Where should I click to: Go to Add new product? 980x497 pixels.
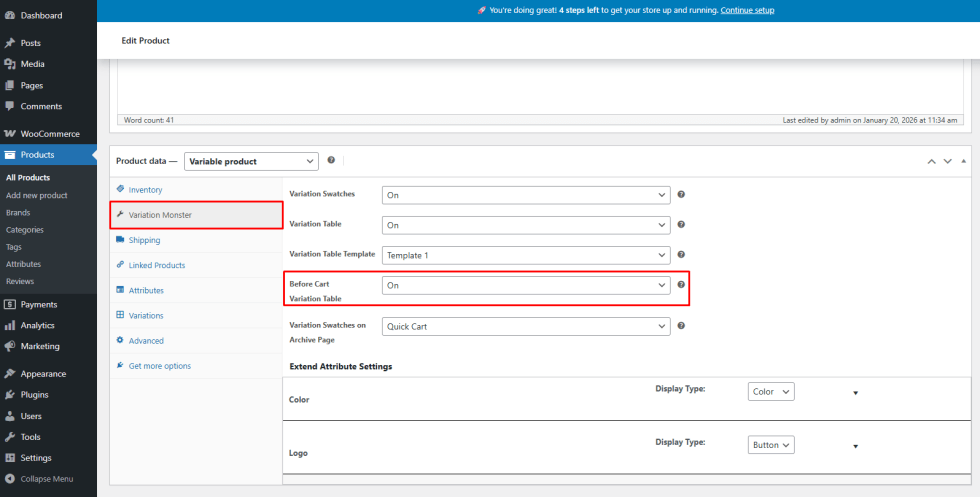[37, 195]
